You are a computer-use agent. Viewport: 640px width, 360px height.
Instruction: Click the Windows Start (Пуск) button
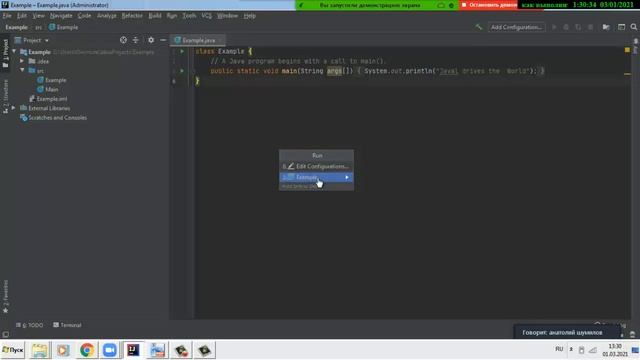(x=13, y=350)
